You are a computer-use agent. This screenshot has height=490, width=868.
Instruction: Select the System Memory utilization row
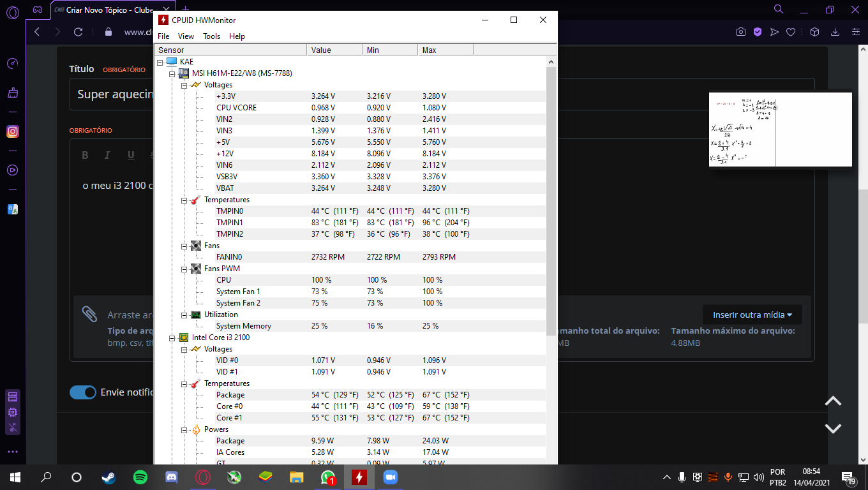click(x=350, y=326)
